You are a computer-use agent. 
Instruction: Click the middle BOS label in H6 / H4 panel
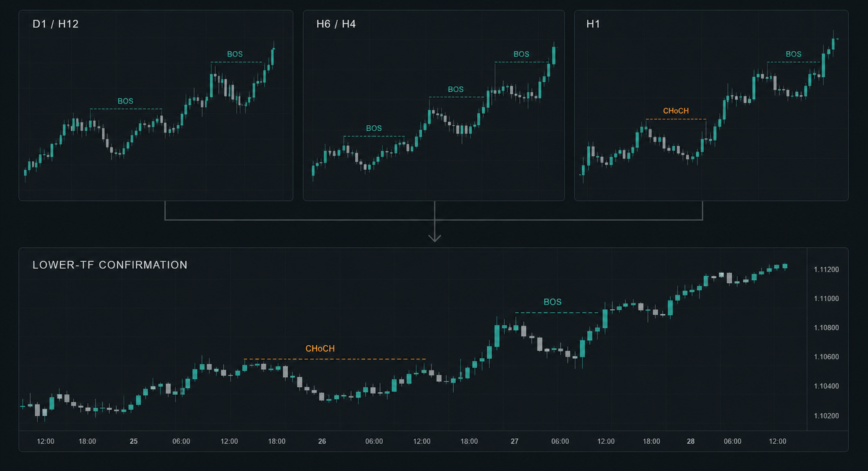(x=456, y=89)
